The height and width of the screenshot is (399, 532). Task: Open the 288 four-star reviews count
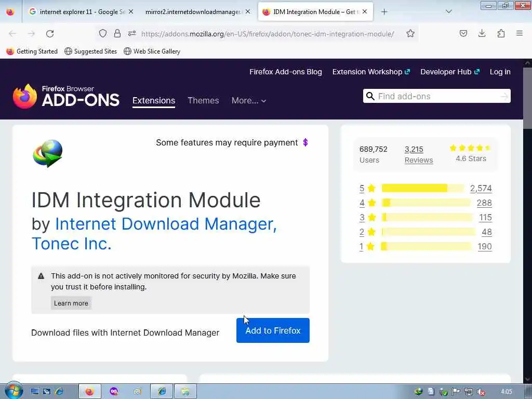pos(484,203)
